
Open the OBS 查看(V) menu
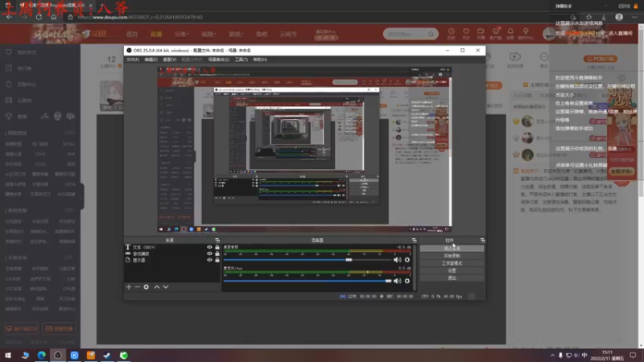coord(170,60)
